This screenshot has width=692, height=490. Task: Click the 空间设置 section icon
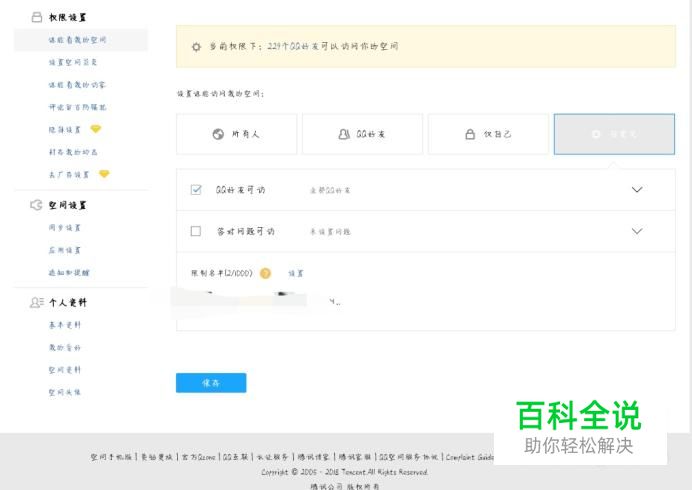pyautogui.click(x=36, y=205)
